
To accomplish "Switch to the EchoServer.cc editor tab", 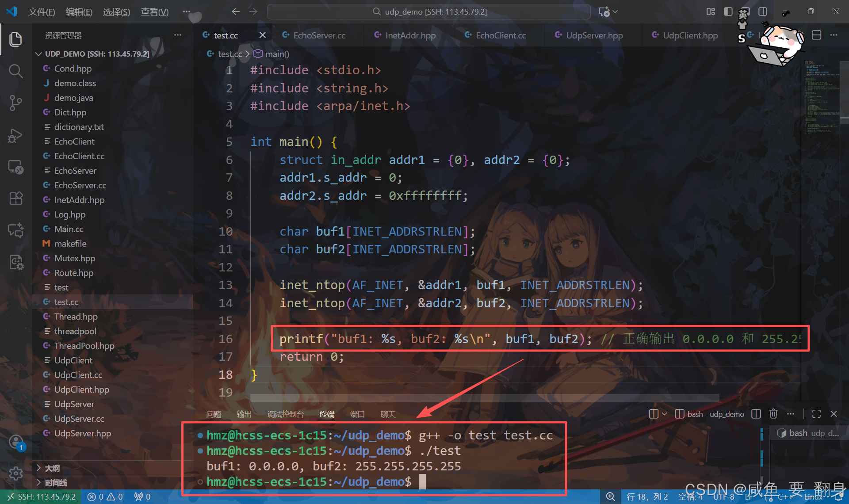I will pyautogui.click(x=319, y=35).
